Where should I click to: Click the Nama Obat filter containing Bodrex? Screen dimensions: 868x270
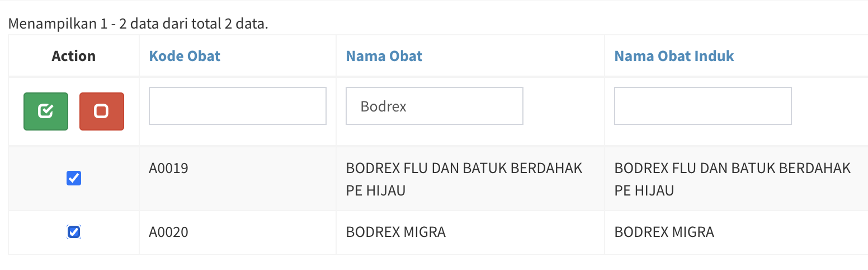coord(434,106)
